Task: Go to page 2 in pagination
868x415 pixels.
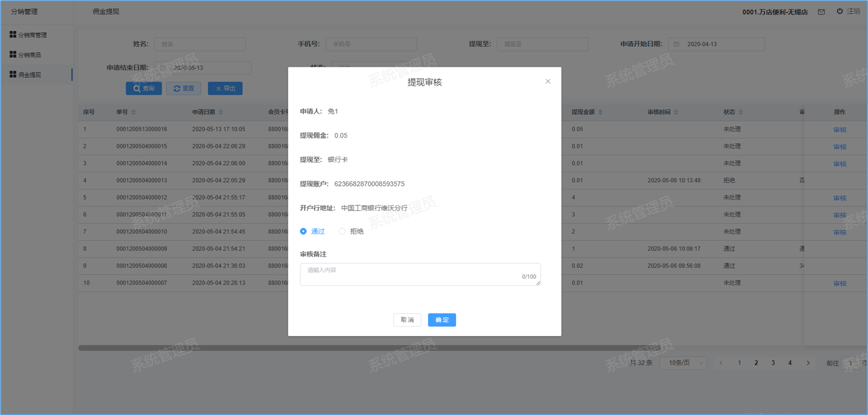Action: (x=756, y=363)
